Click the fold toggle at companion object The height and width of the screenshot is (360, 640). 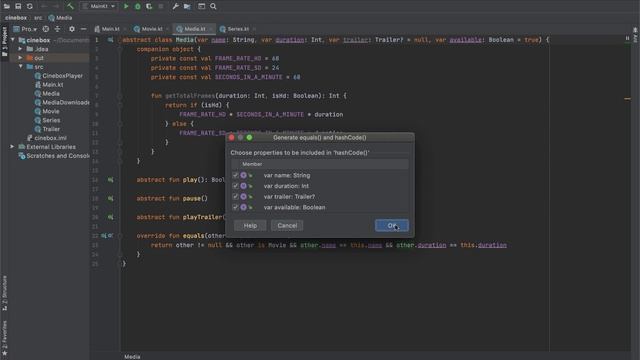pos(120,49)
